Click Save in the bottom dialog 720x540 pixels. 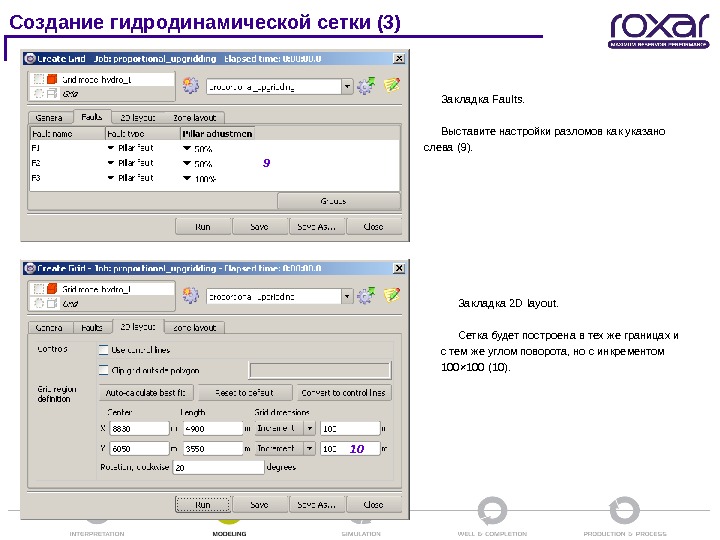259,504
